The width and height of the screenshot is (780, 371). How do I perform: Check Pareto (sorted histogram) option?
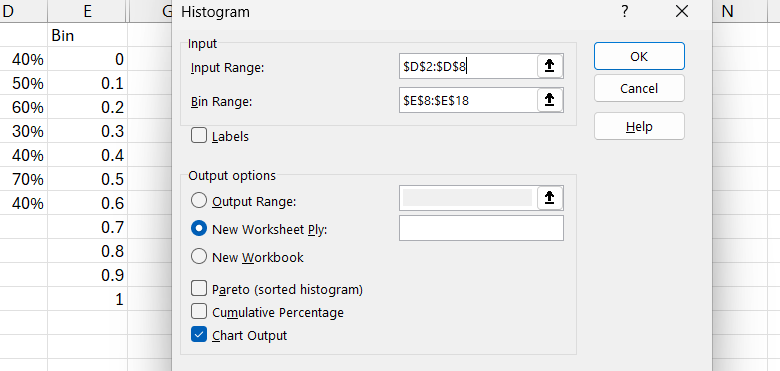point(199,288)
